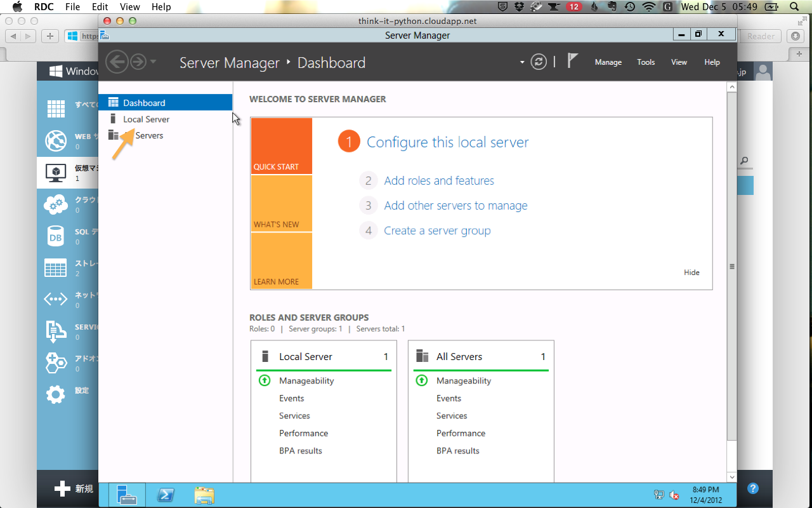Screen dimensions: 812x508
Task: Click the dashboard vertical scrollbar thumb
Action: [731, 266]
